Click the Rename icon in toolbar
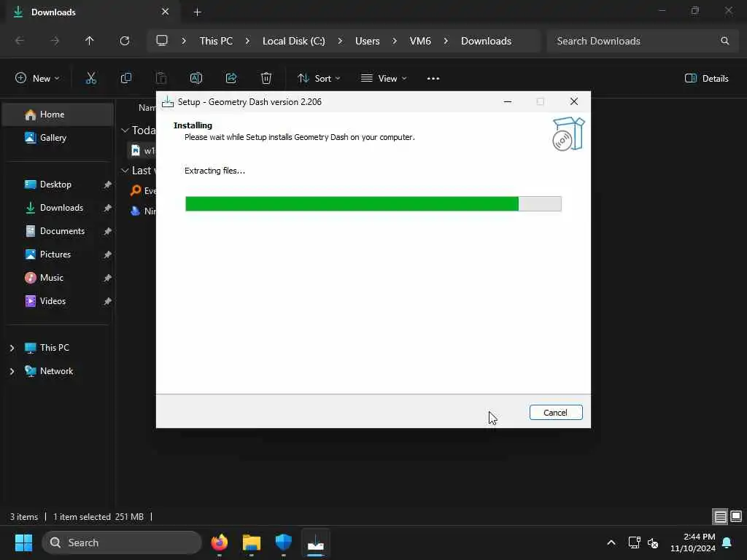Viewport: 747px width, 560px height. pos(196,79)
